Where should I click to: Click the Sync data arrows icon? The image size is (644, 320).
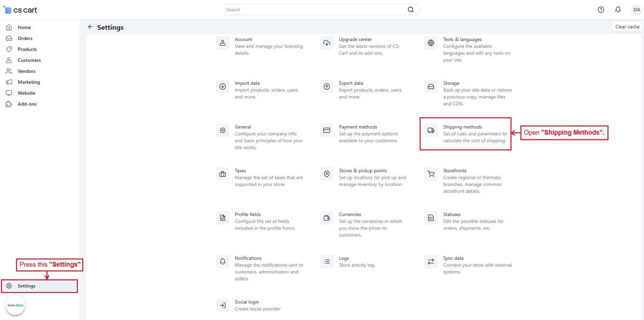(x=431, y=262)
